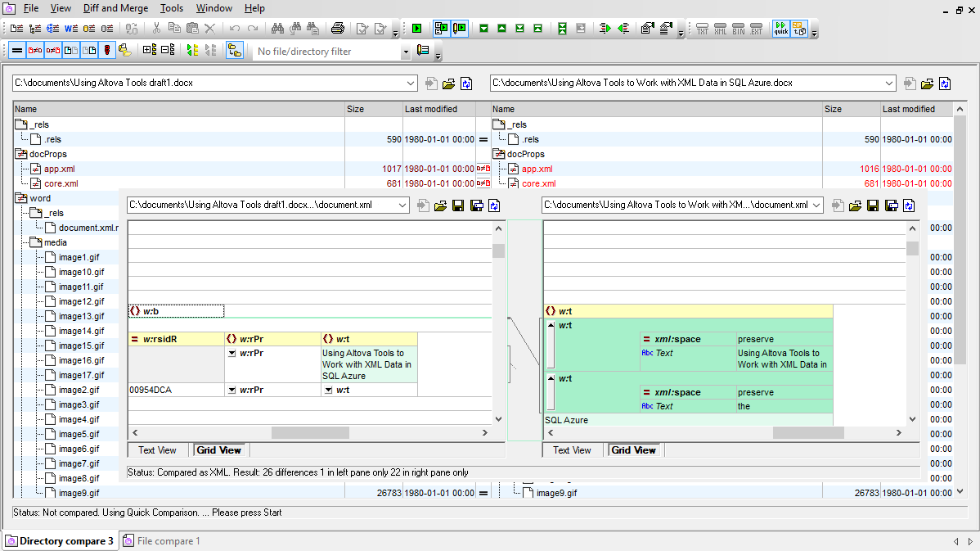This screenshot has width=980, height=551.
Task: Click the Compare Files toolbar icon
Action: click(17, 29)
